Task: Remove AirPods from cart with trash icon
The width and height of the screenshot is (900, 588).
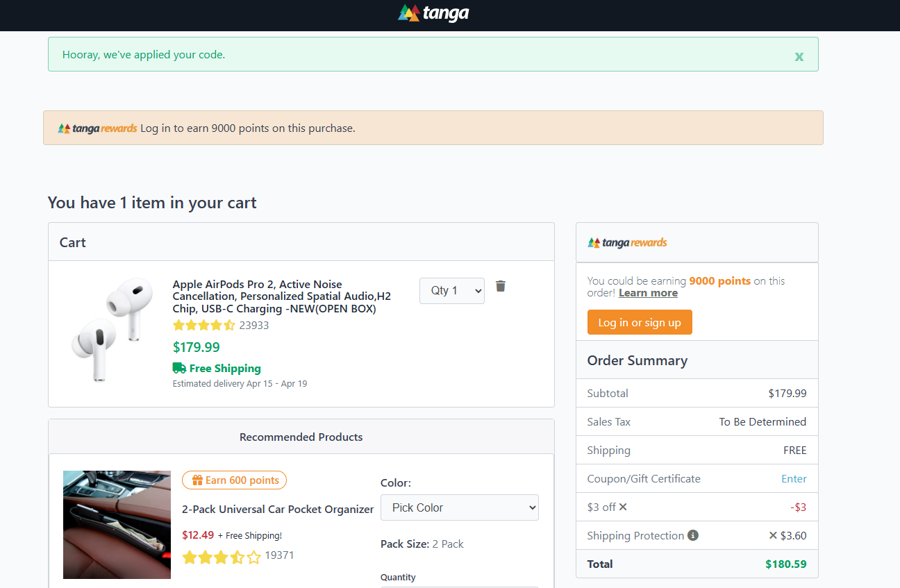Action: [501, 286]
